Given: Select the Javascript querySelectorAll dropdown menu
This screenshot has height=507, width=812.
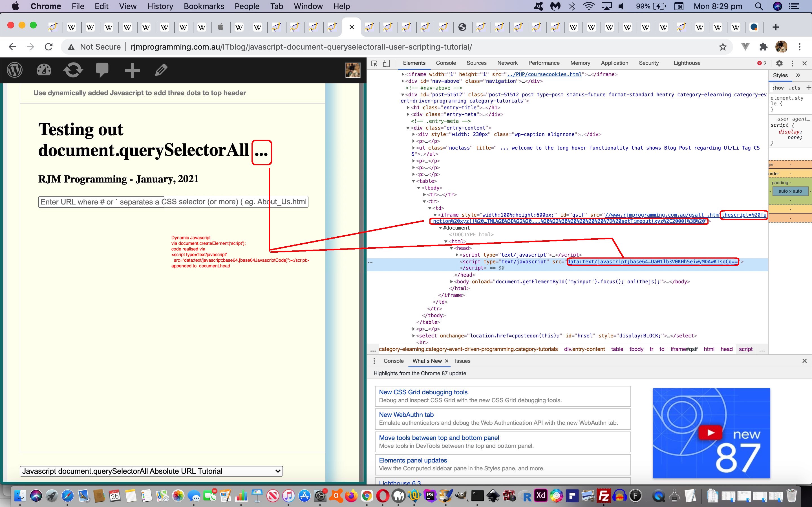Looking at the screenshot, I should coord(151,471).
